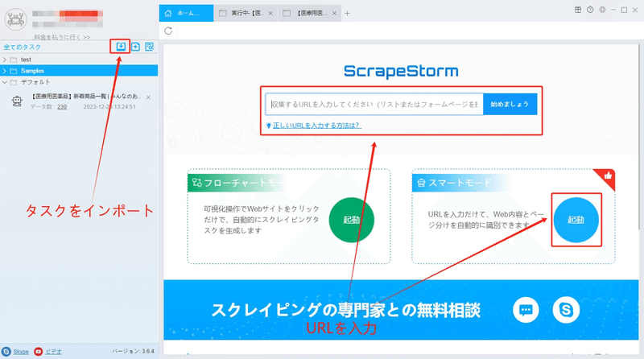Click the search tasks icon
Image resolution: width=644 pixels, height=359 pixels.
pos(150,47)
